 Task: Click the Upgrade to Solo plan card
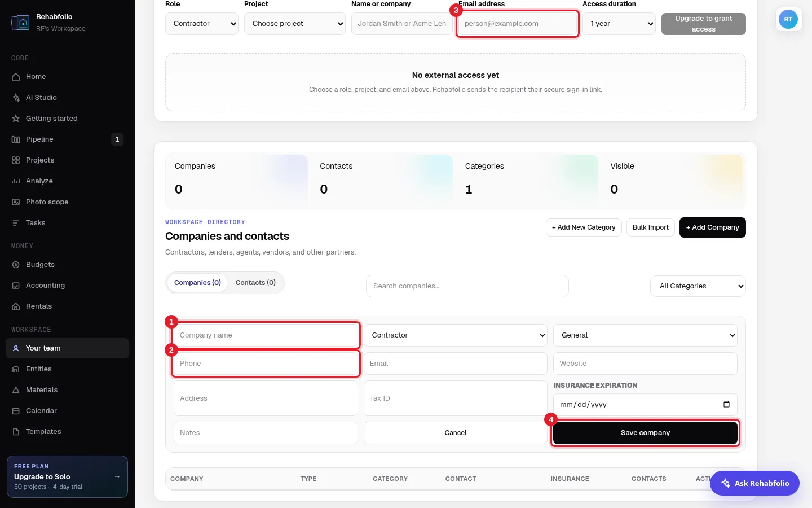67,476
